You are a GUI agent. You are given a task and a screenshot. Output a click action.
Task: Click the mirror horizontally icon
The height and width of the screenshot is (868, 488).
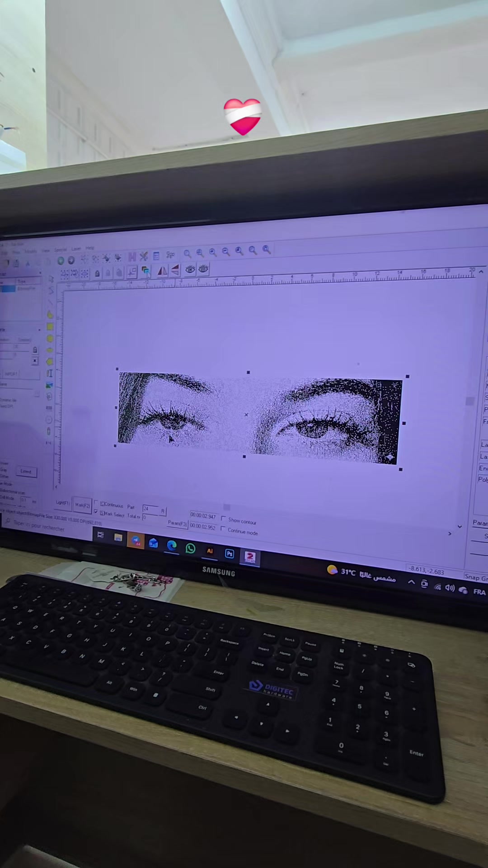tap(162, 271)
